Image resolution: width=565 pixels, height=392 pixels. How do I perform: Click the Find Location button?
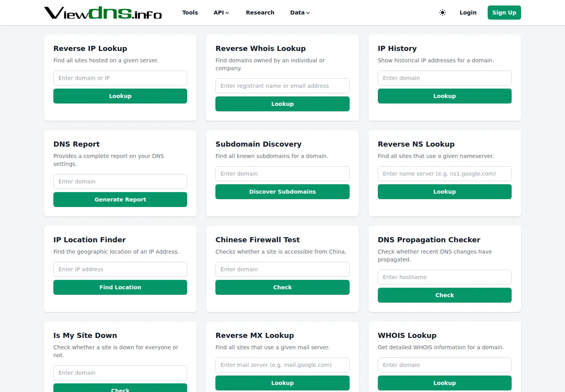(x=120, y=287)
